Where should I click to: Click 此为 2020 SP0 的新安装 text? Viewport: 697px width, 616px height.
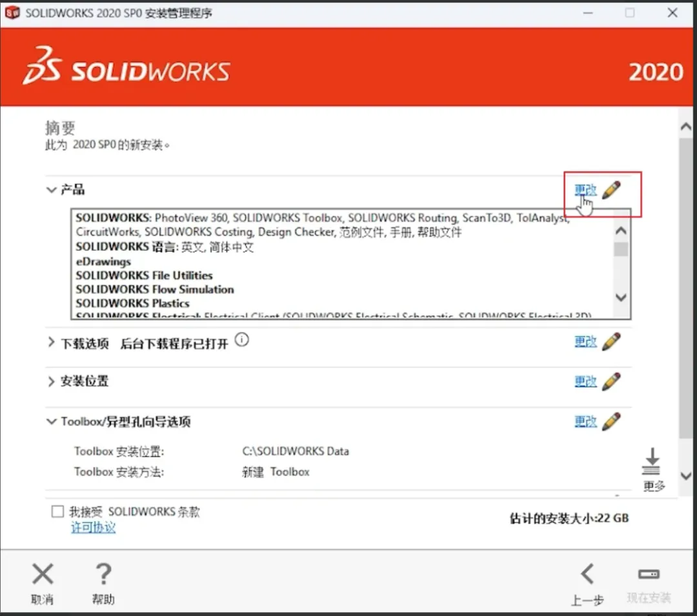click(107, 145)
